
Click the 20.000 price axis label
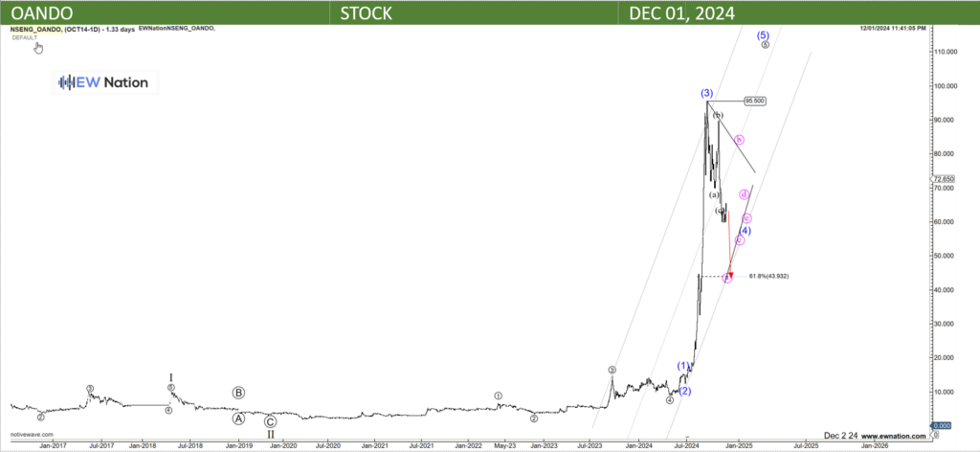click(x=945, y=357)
